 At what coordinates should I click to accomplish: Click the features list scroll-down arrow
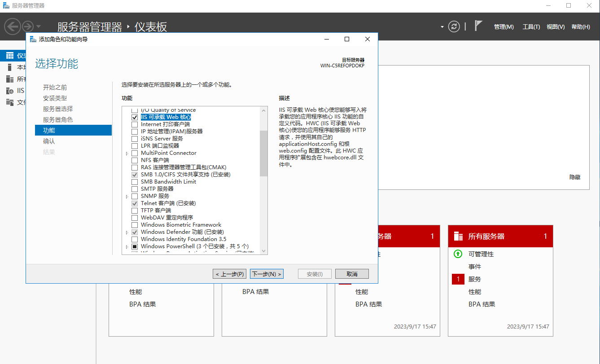click(263, 251)
